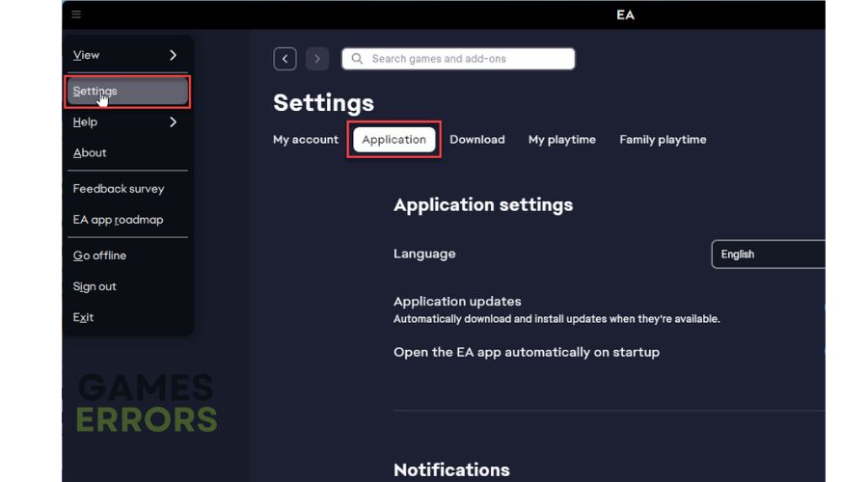
Task: Open the EA app roadmap
Action: point(118,220)
